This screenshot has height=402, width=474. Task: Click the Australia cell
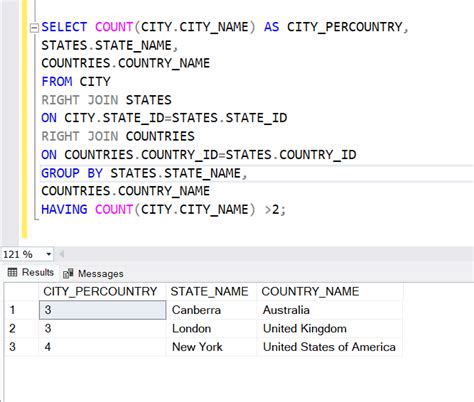pos(330,310)
